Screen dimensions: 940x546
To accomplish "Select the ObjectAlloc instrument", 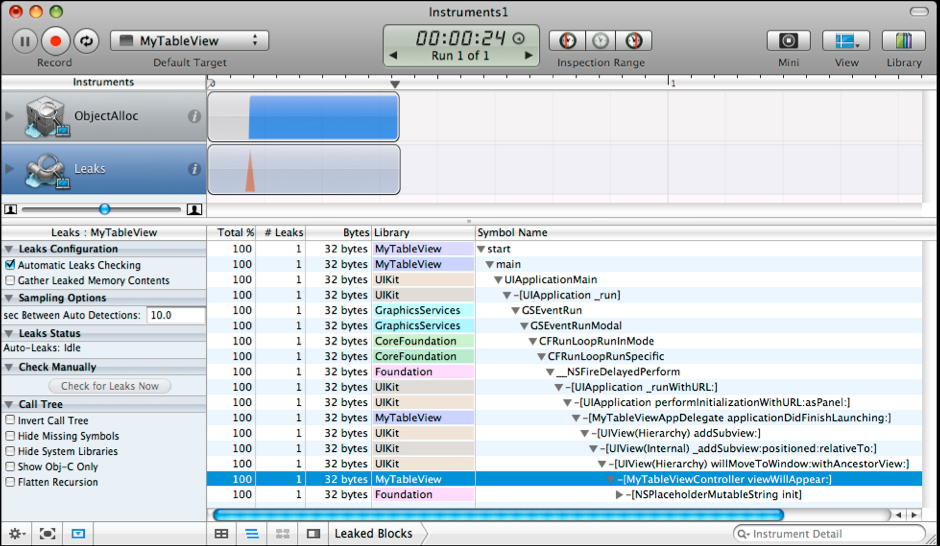I will (103, 116).
